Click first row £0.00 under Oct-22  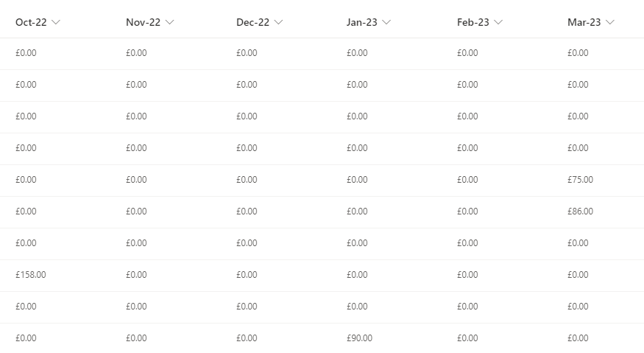point(26,53)
